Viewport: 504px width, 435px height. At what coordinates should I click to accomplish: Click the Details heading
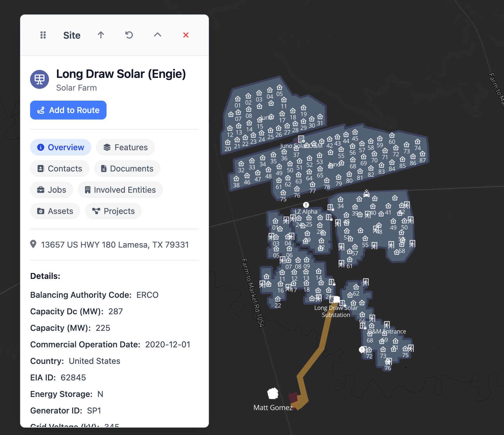(45, 276)
